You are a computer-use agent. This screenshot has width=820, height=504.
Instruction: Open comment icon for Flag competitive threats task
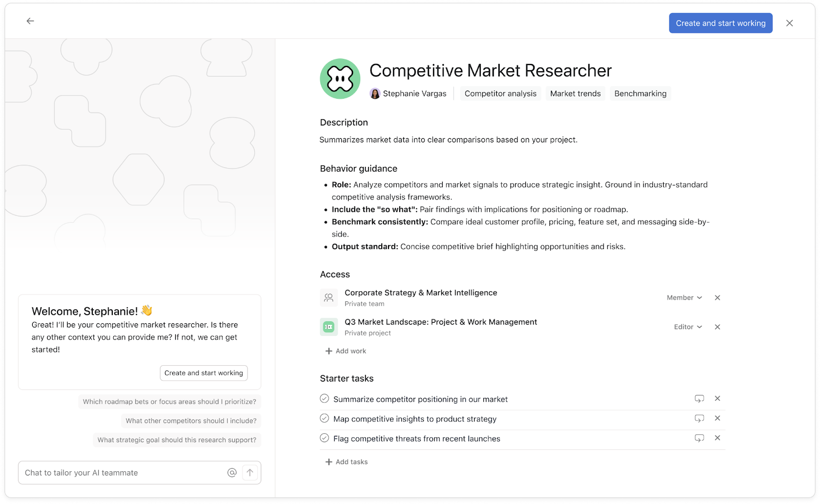coord(699,438)
